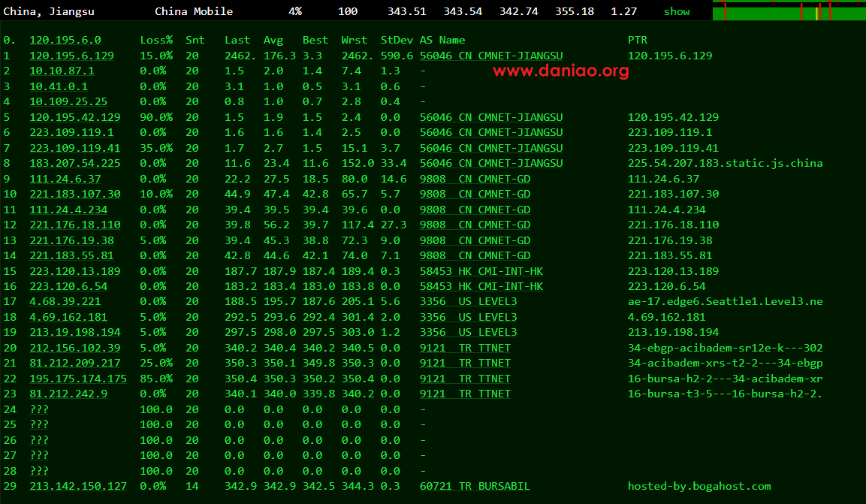Open '3356 US LEVEL3' AS link at hop 17
Image resolution: width=866 pixels, height=504 pixels.
coord(468,301)
